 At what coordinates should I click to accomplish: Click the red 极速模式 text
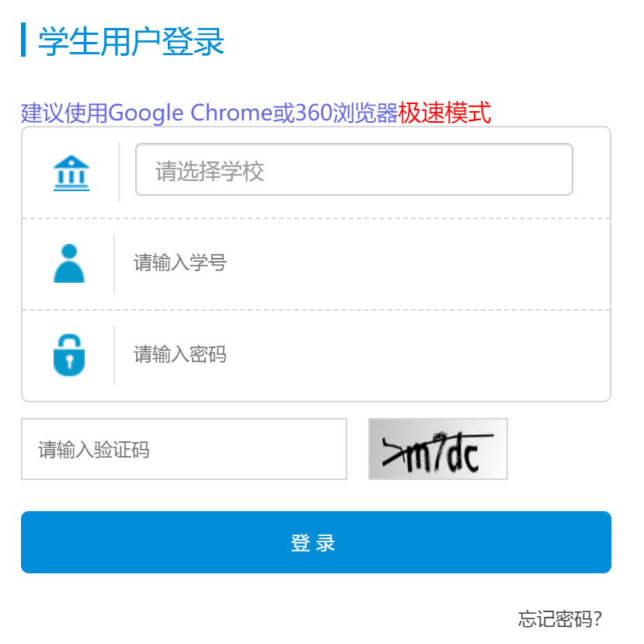(444, 113)
